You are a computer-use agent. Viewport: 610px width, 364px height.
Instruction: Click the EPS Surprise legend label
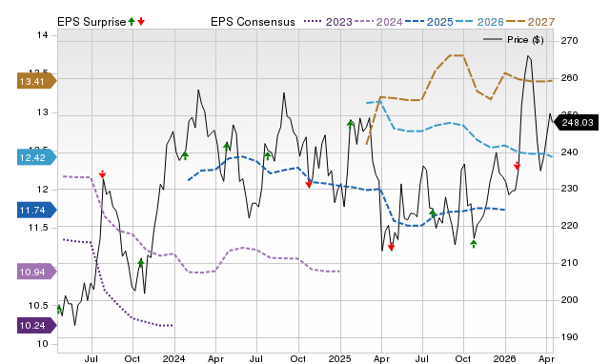[x=91, y=22]
